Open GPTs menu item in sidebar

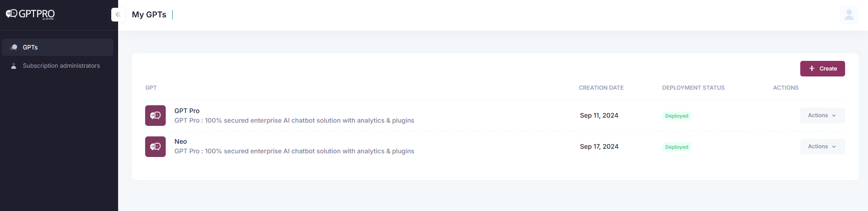click(x=30, y=47)
